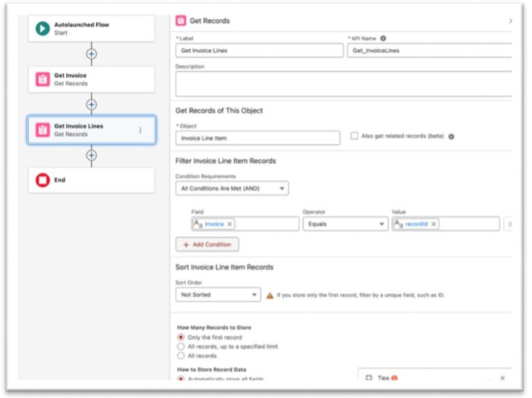Click the Get Invoice records icon
Screen dimensions: 532x398
click(x=43, y=79)
